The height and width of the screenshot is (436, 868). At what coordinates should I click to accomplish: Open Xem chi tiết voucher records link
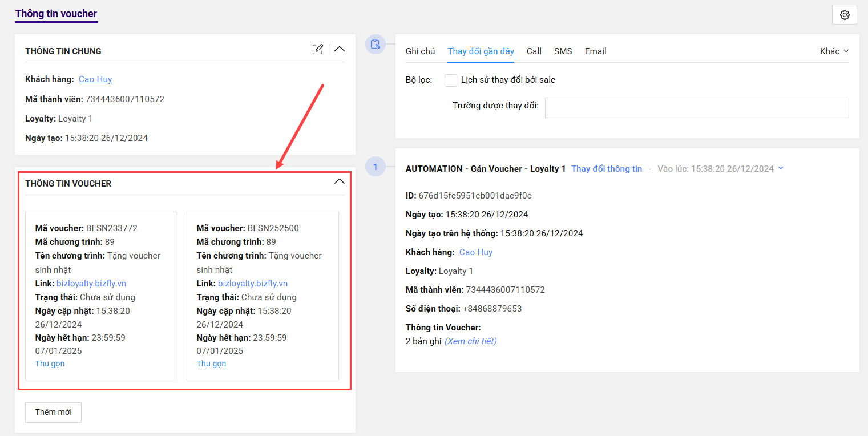point(470,341)
